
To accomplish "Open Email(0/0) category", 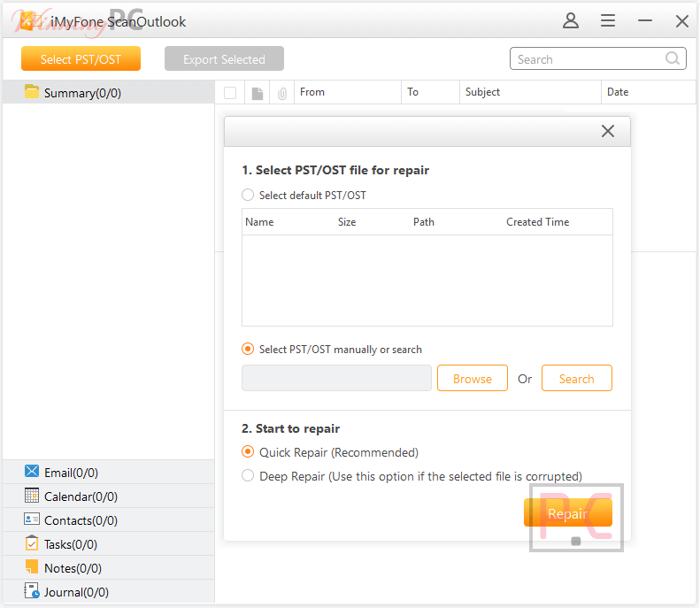I will point(109,472).
